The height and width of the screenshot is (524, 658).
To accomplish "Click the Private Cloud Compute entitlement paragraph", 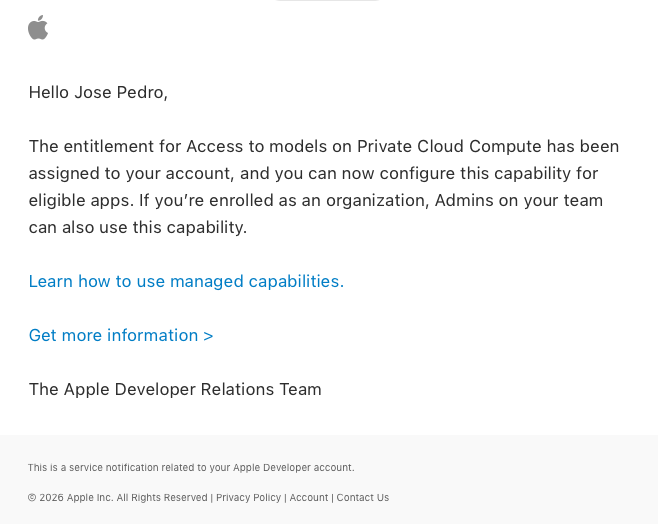I will (x=324, y=187).
